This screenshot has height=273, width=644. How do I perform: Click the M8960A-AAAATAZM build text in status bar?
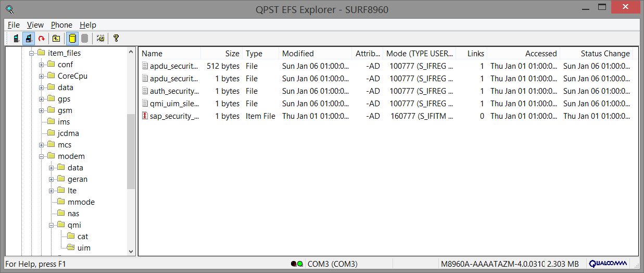pyautogui.click(x=493, y=264)
